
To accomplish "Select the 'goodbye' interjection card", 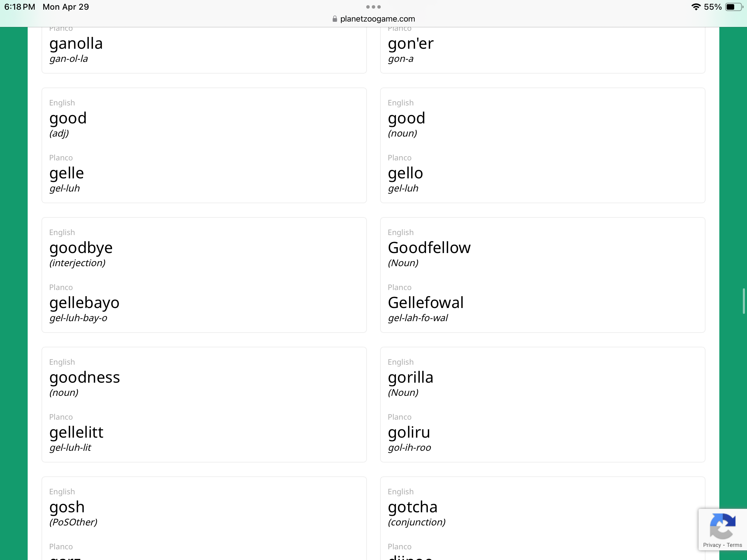I will [x=204, y=275].
